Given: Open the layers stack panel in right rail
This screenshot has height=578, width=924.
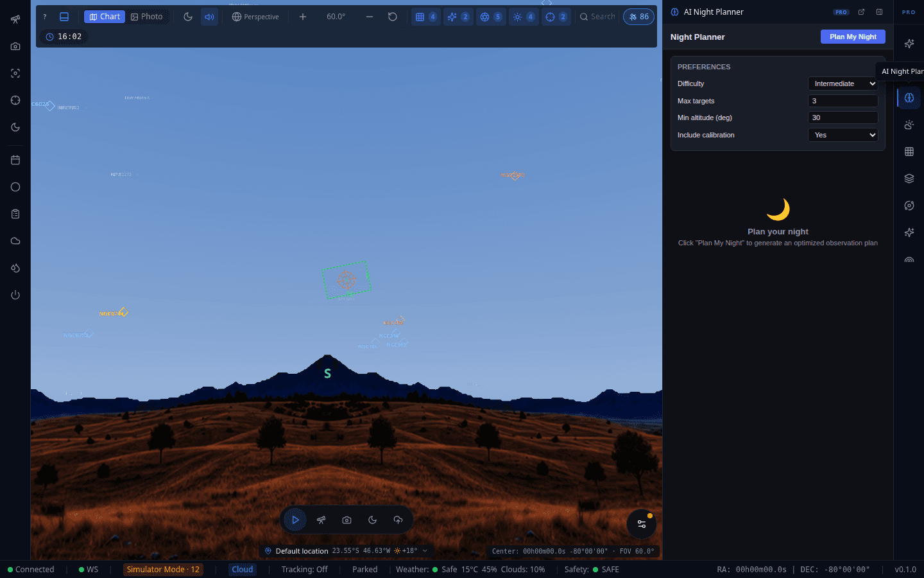Looking at the screenshot, I should tap(909, 179).
